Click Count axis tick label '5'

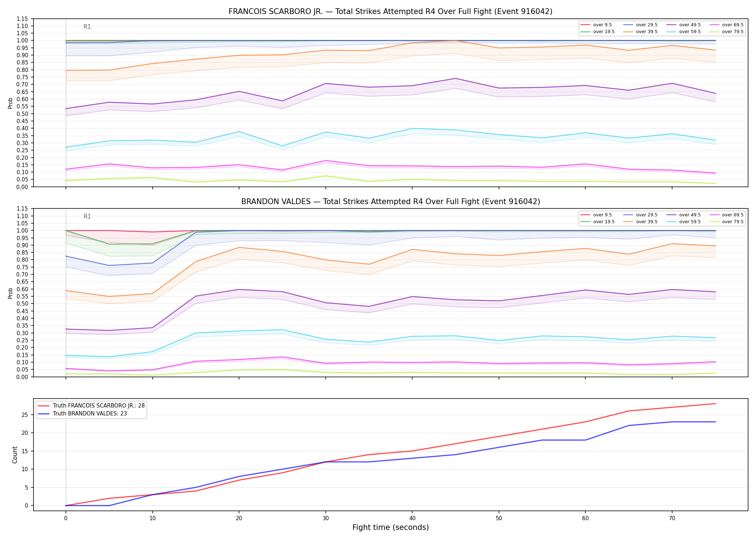point(26,488)
